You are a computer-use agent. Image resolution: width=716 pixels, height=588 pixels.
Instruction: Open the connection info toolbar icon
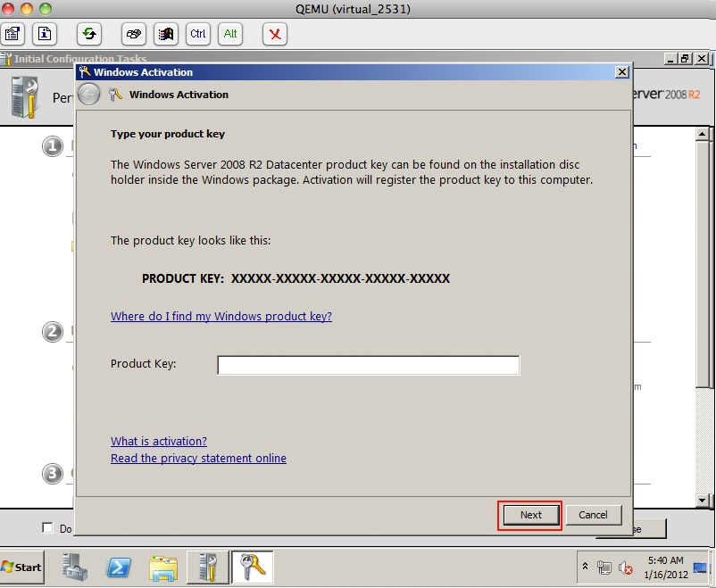[45, 34]
